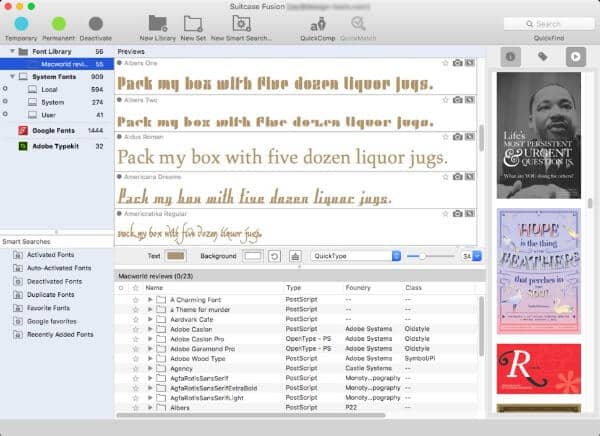Favorite the Americana Dreams preview star

(445, 176)
